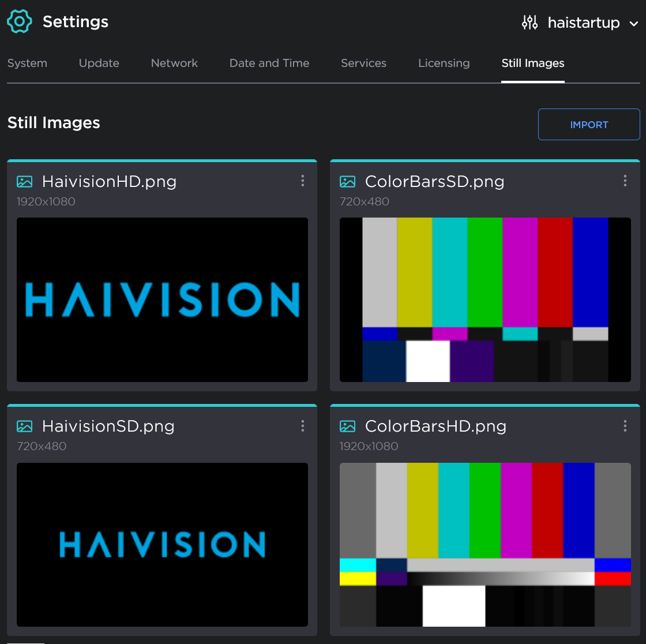Select the HaivisionHD.png logo thumbnail
This screenshot has width=646, height=644.
point(162,299)
